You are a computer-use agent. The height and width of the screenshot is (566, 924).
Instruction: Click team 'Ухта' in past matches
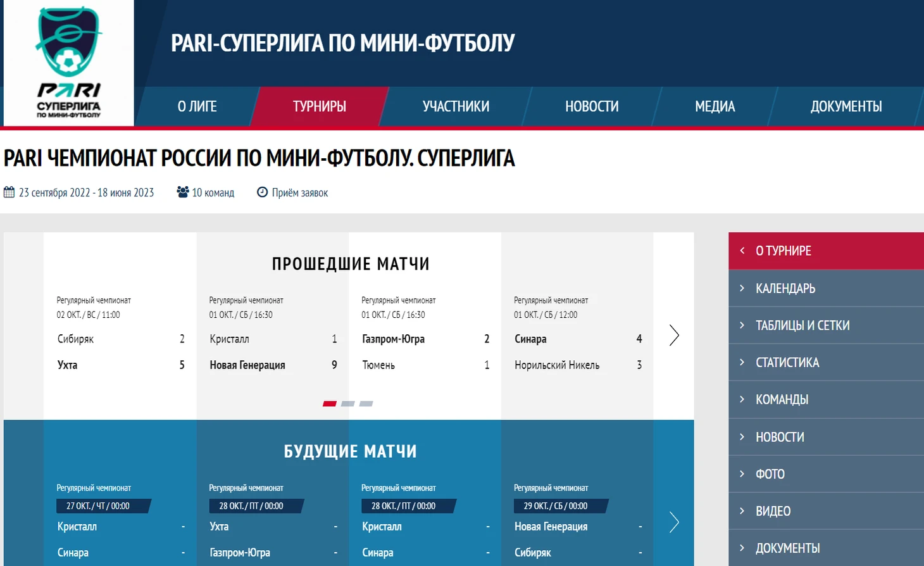coord(67,365)
